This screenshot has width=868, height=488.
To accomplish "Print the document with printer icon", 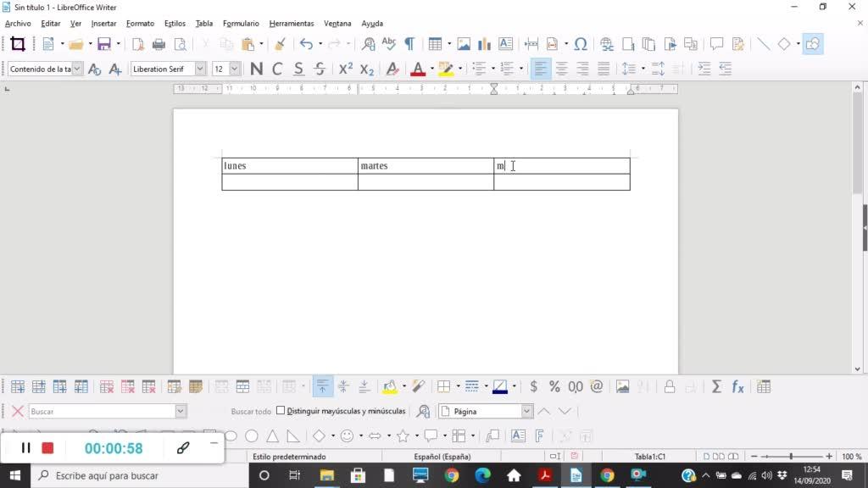I will (159, 44).
